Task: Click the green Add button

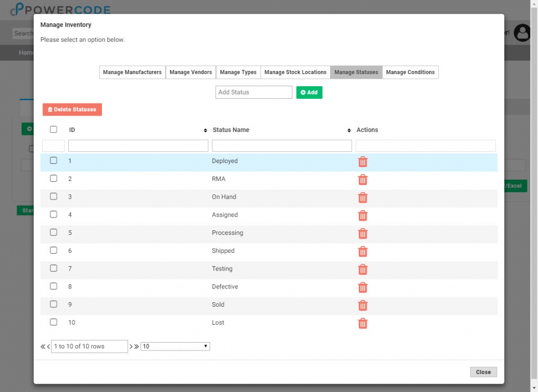Action: point(309,92)
